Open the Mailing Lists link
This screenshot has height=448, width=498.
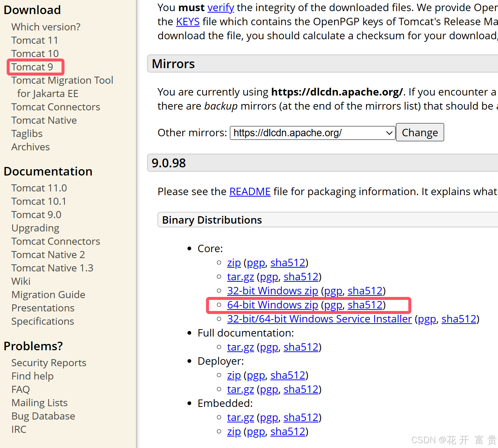[40, 403]
